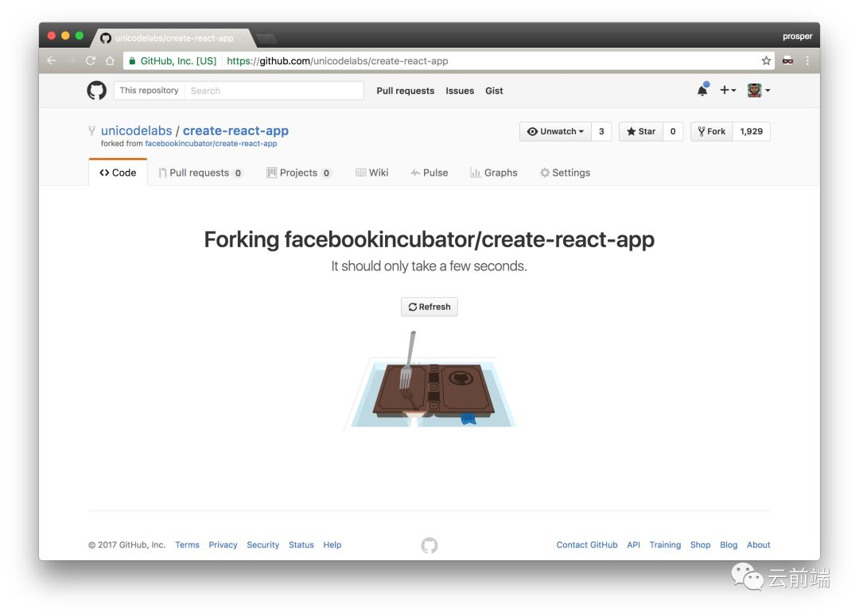Open the plus create-new dropdown
859x616 pixels.
(x=728, y=90)
